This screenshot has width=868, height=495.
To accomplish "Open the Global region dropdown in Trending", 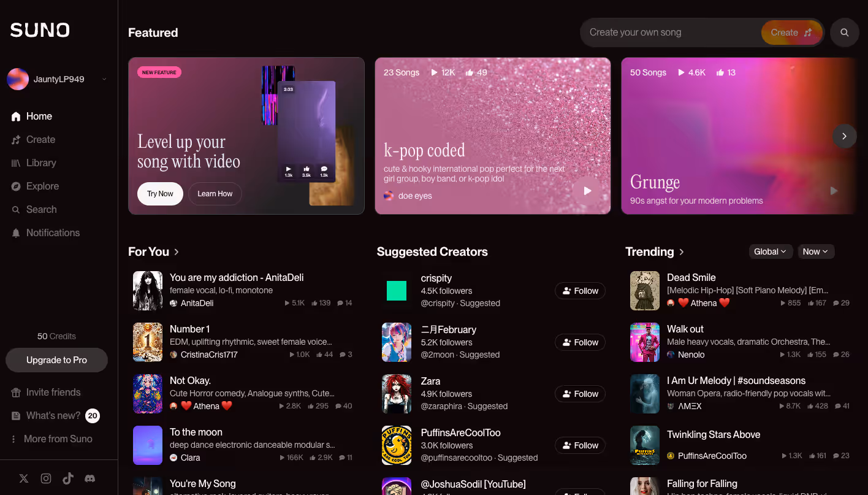I will click(x=771, y=251).
